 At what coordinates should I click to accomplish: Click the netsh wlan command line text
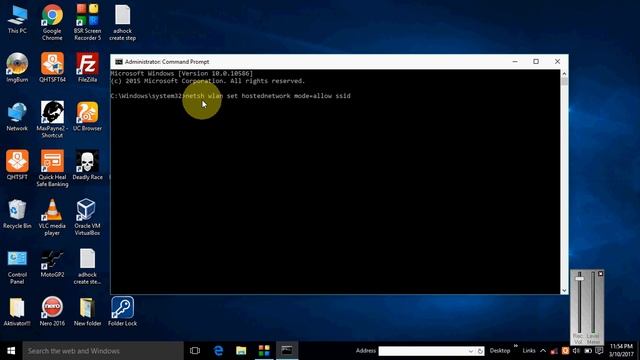[x=267, y=96]
